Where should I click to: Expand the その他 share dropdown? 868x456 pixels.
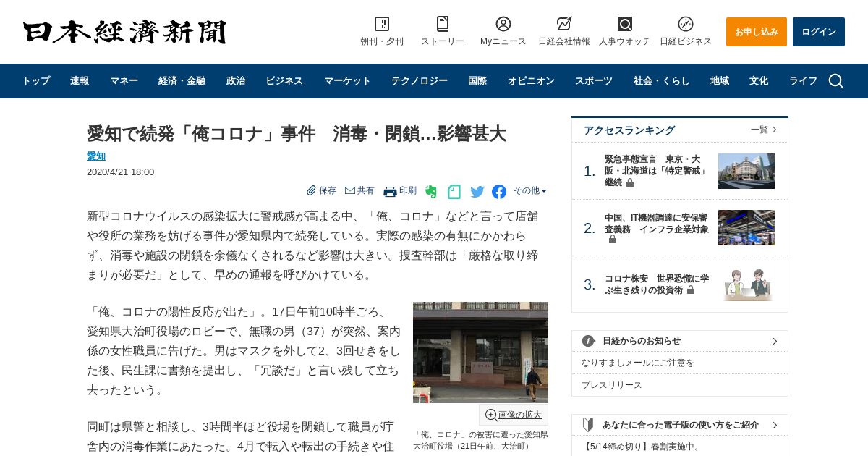point(530,191)
